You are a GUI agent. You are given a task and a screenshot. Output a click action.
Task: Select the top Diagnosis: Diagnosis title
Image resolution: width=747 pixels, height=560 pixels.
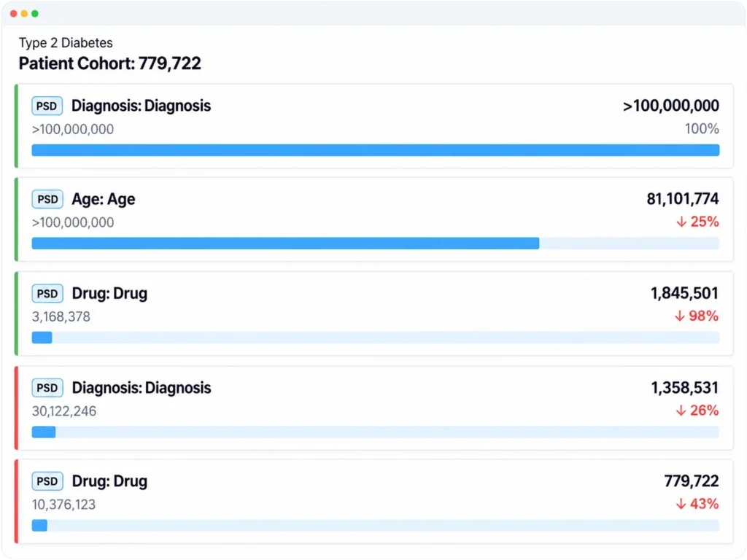(141, 106)
